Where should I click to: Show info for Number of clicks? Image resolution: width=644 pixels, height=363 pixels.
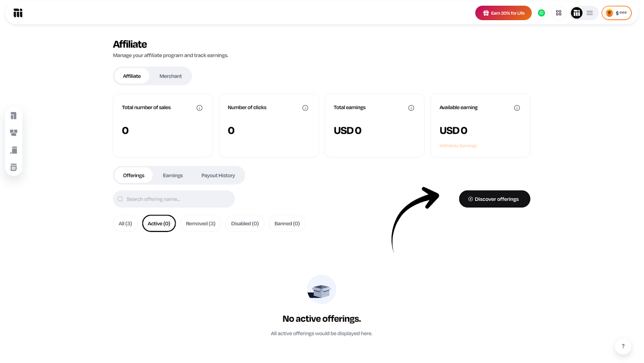pyautogui.click(x=305, y=108)
